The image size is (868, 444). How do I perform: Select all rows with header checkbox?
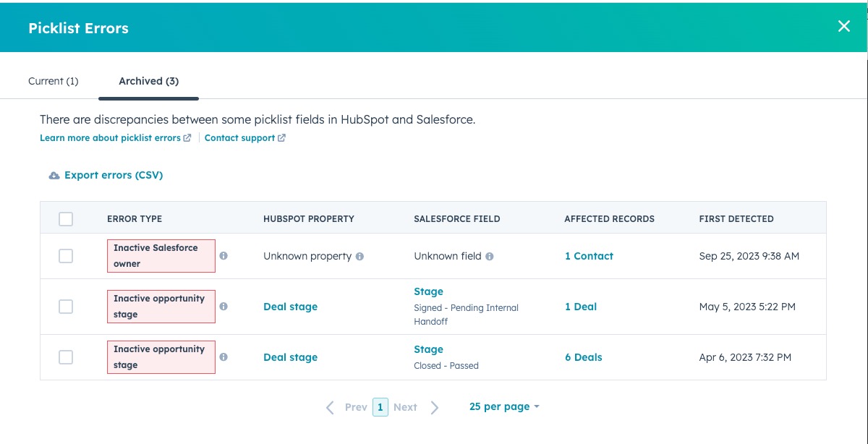coord(66,219)
